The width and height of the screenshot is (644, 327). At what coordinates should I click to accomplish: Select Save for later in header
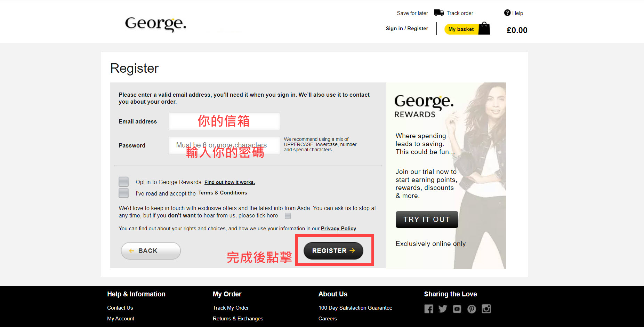(412, 13)
